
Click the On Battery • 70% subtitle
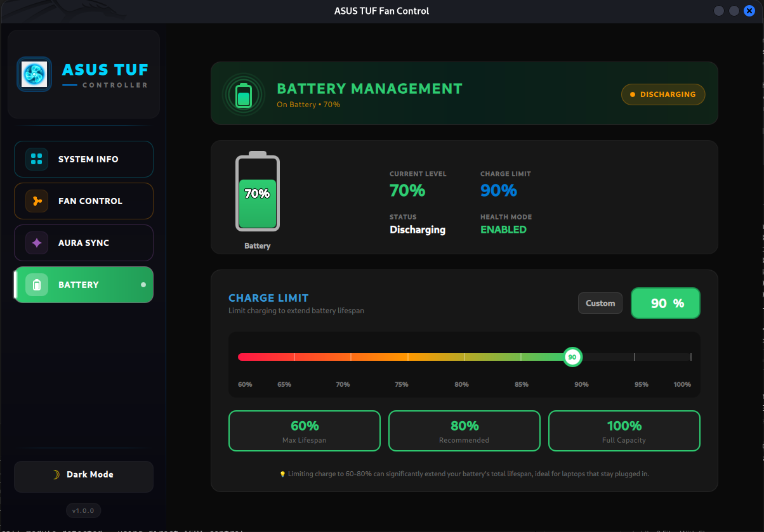tap(308, 105)
